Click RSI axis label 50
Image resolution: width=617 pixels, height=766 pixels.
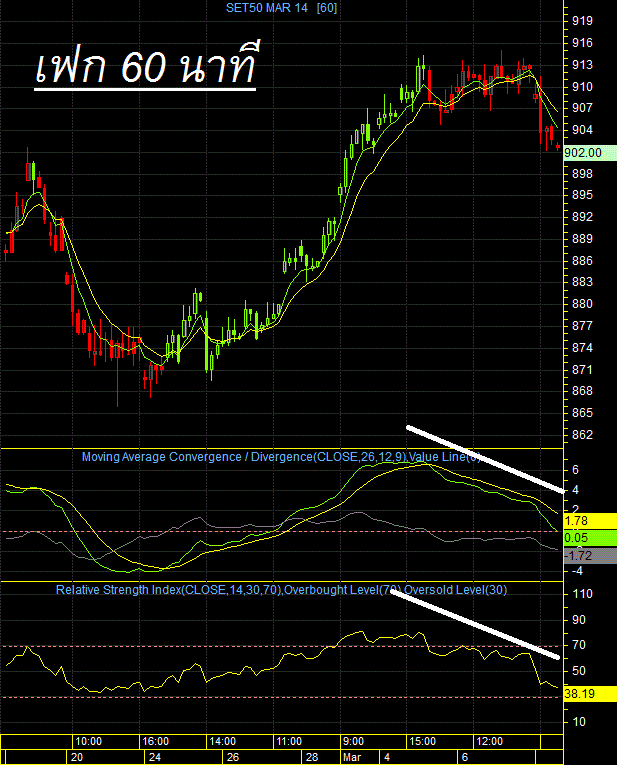(x=579, y=671)
